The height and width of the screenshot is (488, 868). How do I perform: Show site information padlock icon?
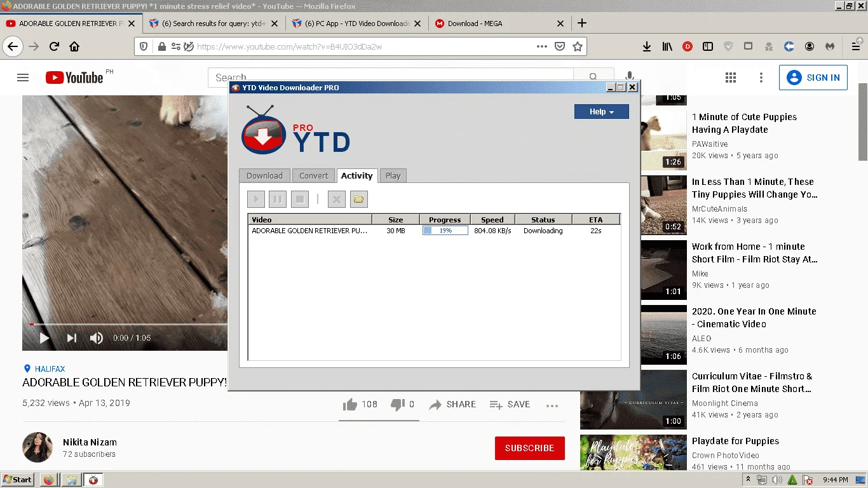[x=161, y=46]
